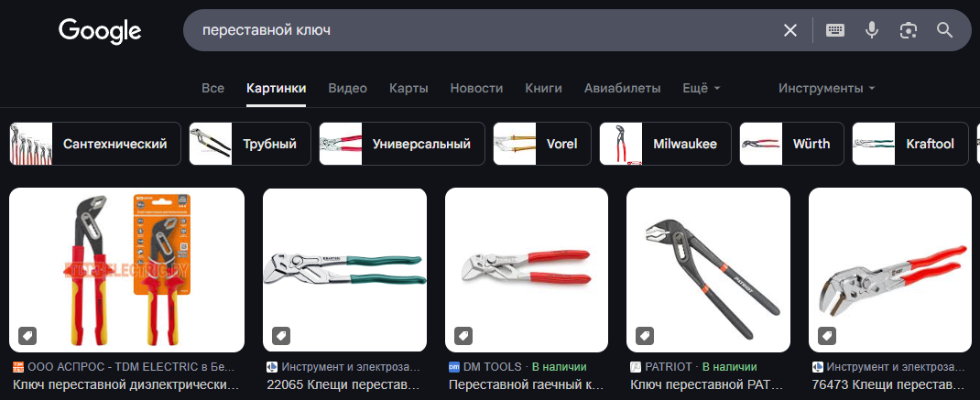Apply the Kraftool filter chip
The image size is (980, 400).
pyautogui.click(x=909, y=144)
